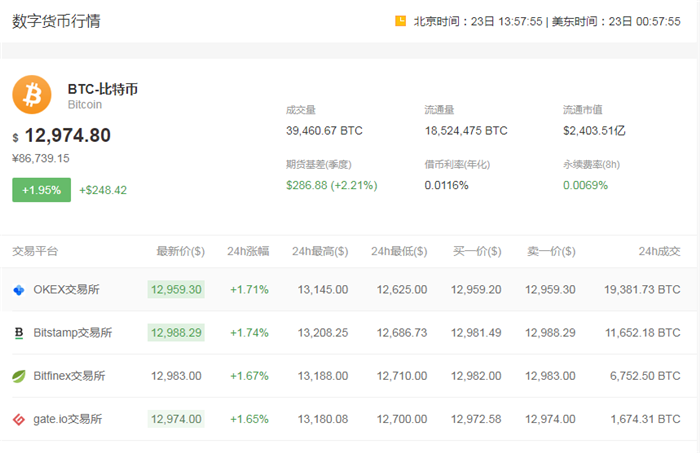Click the $286.88 (+2.21%) futures basis
The image size is (700, 453).
[x=332, y=185]
